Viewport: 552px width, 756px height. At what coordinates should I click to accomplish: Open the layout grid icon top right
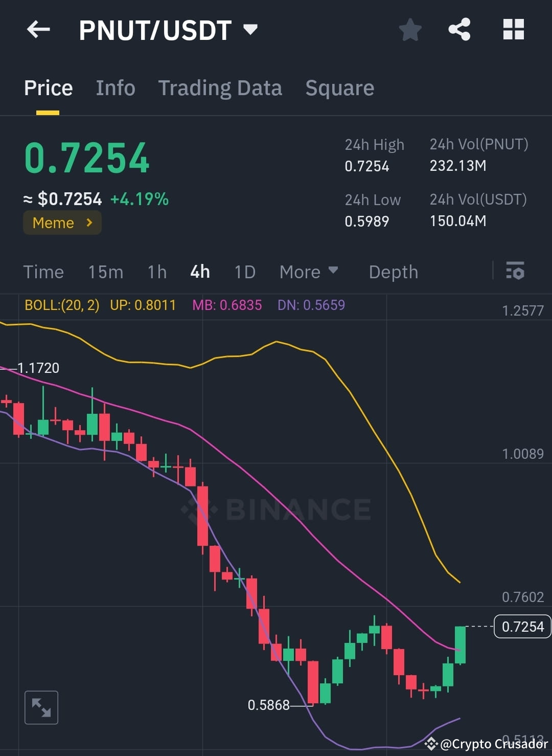click(x=513, y=29)
